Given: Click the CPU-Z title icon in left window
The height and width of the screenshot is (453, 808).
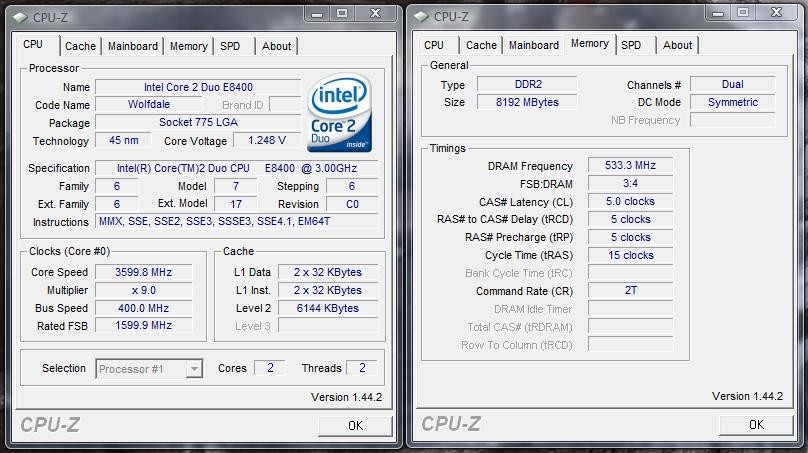Looking at the screenshot, I should pyautogui.click(x=20, y=18).
